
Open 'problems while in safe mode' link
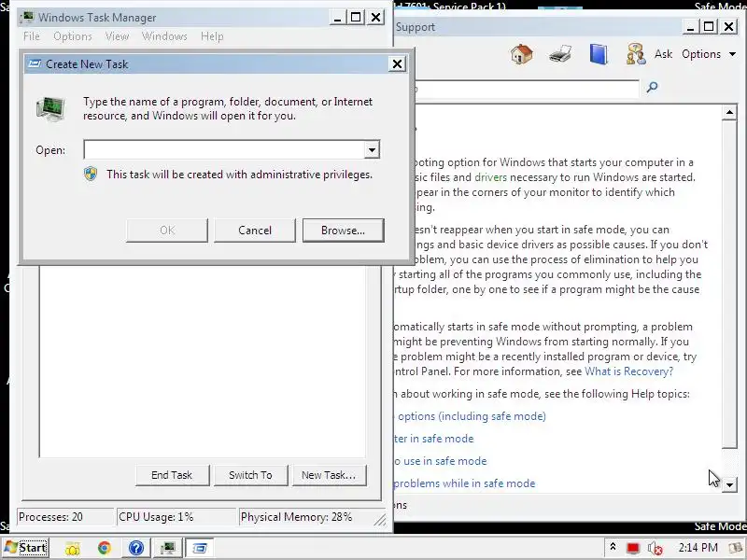pyautogui.click(x=464, y=483)
